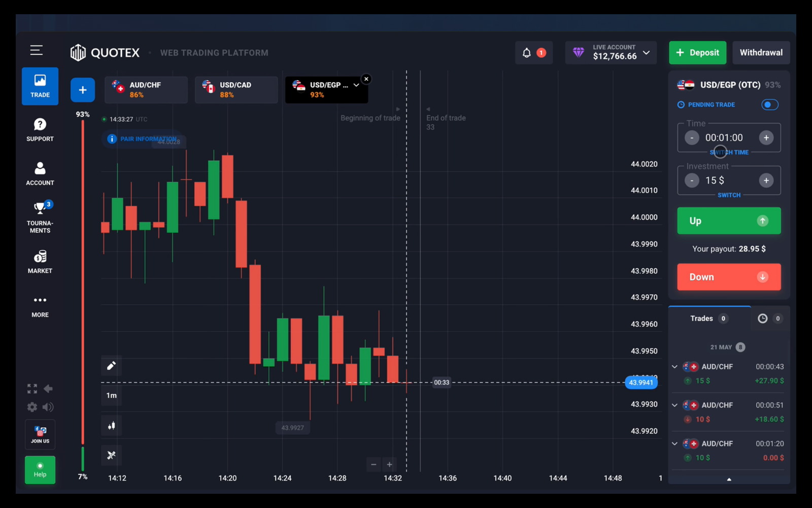Screen dimensions: 812x508
Task: Close the USD/EGP asset tab
Action: [366, 79]
